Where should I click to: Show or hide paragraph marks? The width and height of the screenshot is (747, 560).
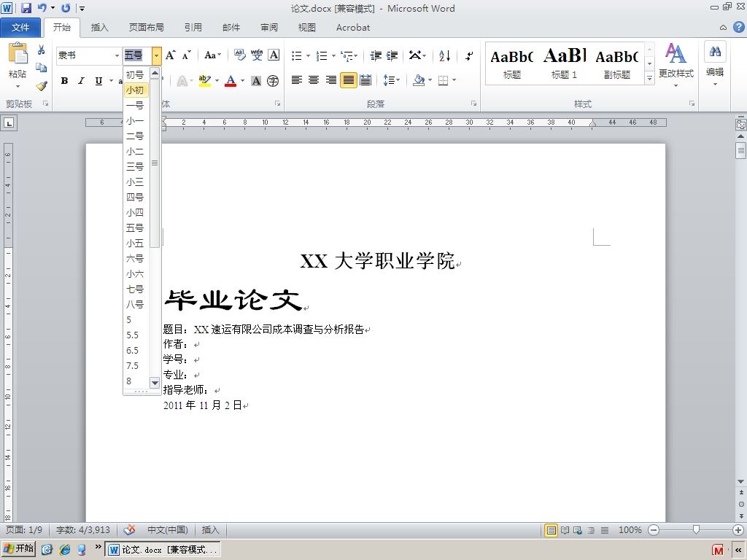(469, 55)
